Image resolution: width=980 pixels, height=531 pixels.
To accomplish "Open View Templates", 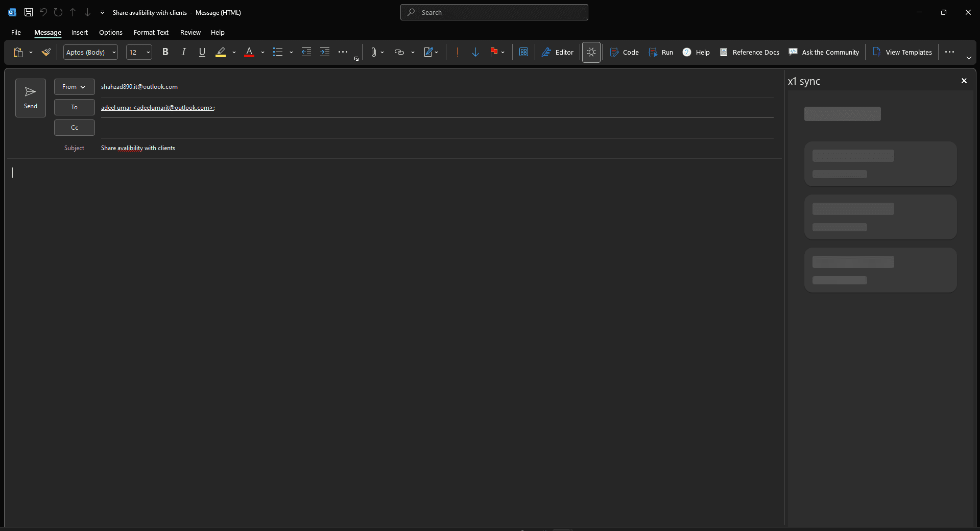I will [x=902, y=52].
